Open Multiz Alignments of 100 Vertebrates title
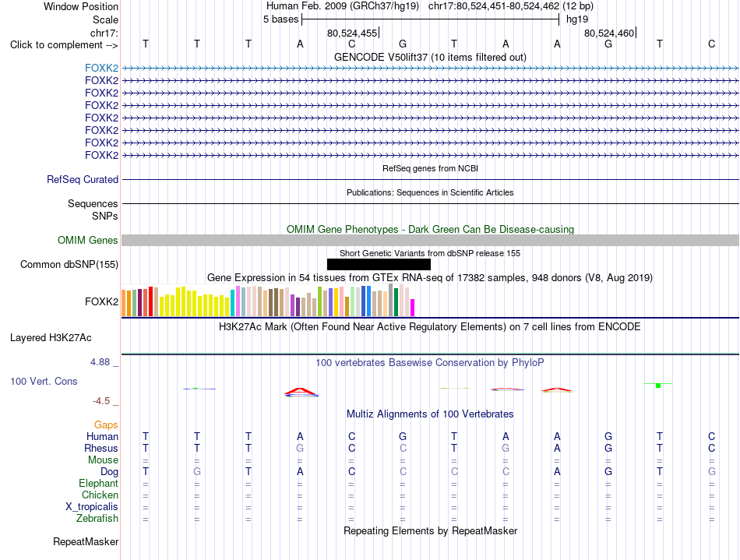The image size is (740, 560). pos(430,414)
